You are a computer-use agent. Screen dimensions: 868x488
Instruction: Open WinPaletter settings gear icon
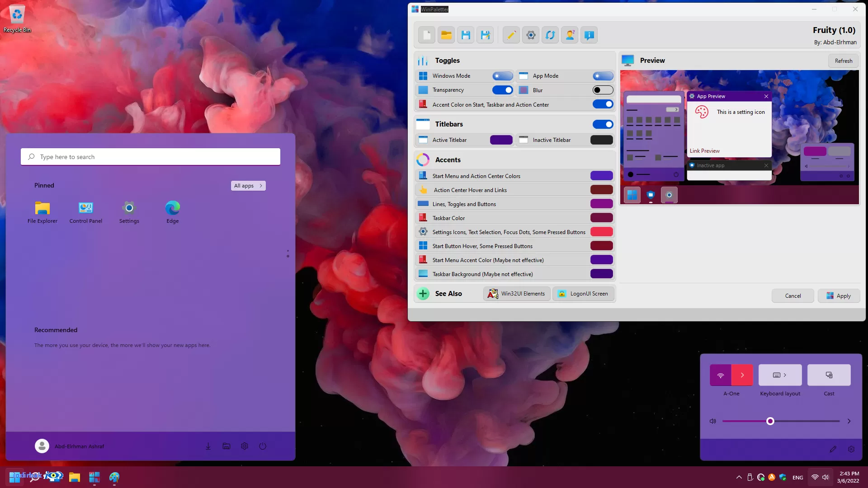point(531,35)
